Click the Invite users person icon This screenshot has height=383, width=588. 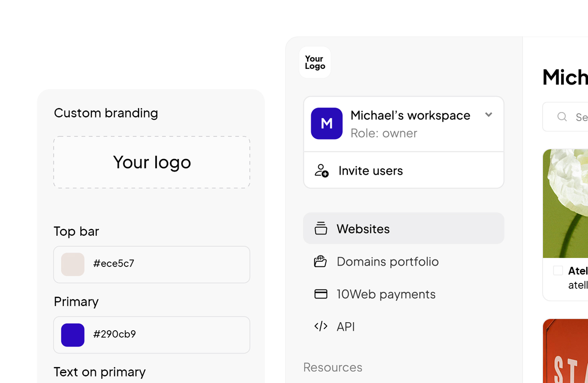point(322,170)
